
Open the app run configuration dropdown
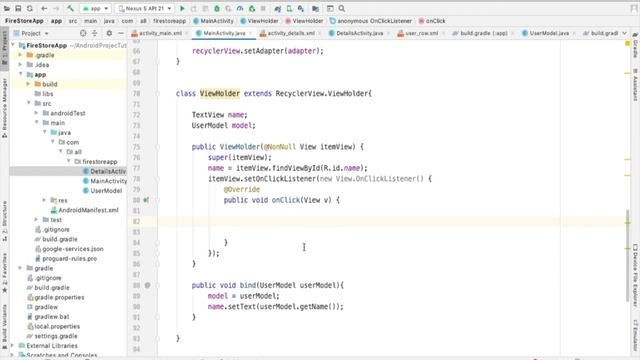(x=96, y=8)
